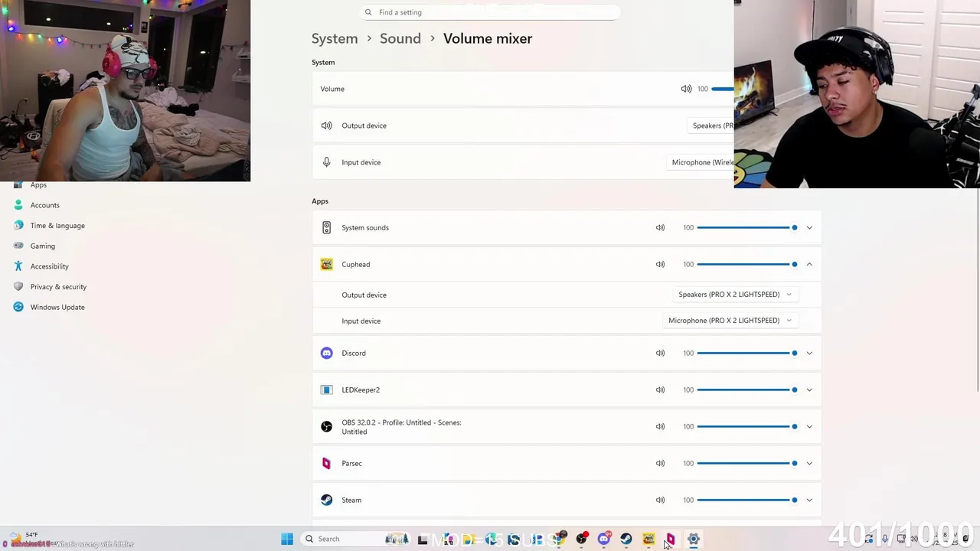Screen dimensions: 980x551
Task: Open Cuphead's Speakers output device dropdown
Action: click(x=734, y=295)
